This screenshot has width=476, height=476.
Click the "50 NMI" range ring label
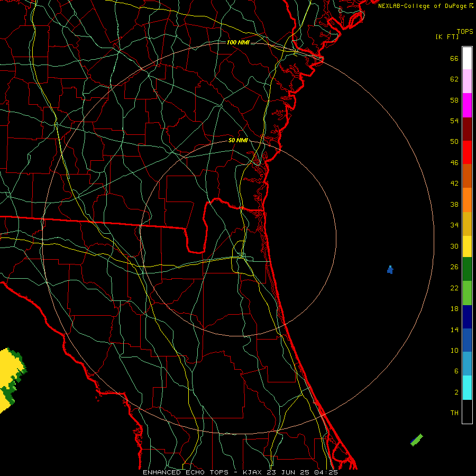pyautogui.click(x=238, y=140)
